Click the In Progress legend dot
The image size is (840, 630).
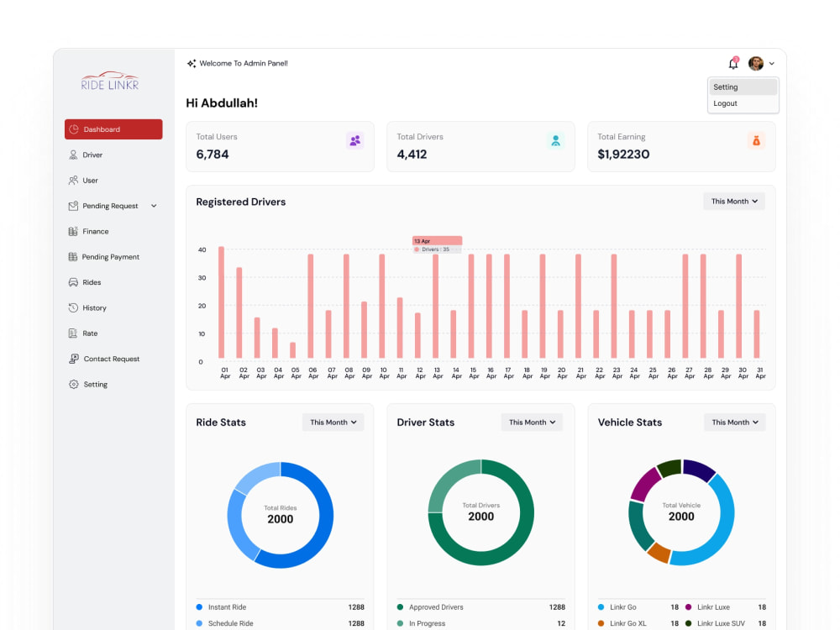(x=400, y=623)
